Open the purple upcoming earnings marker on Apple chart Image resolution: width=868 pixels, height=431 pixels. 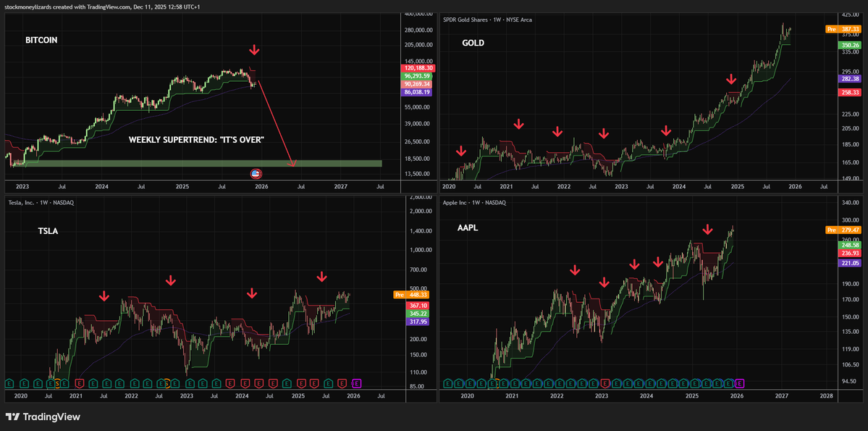[740, 382]
